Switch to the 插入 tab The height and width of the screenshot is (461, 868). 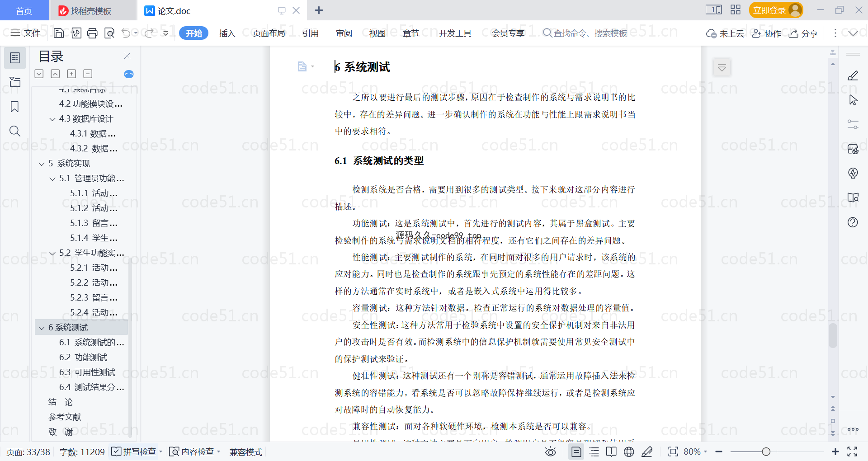point(227,33)
